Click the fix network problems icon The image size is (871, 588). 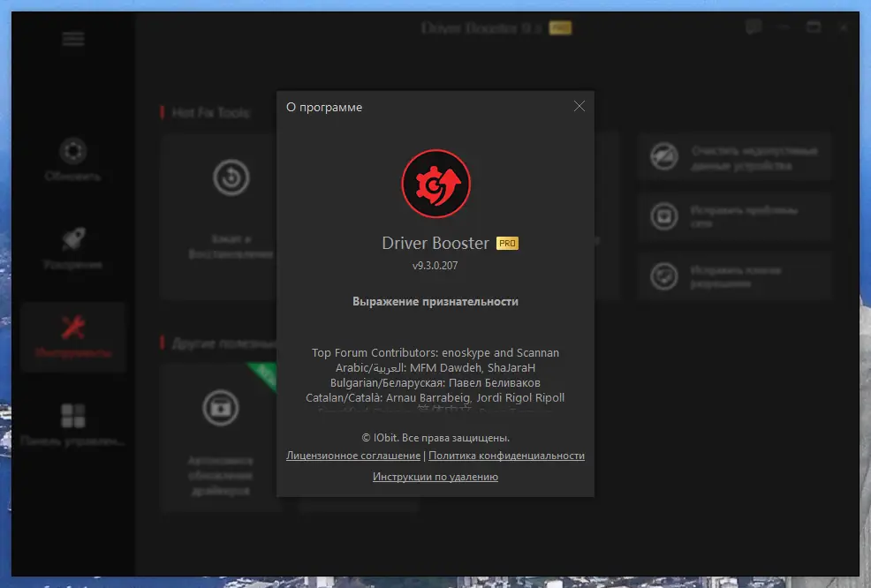pos(664,216)
